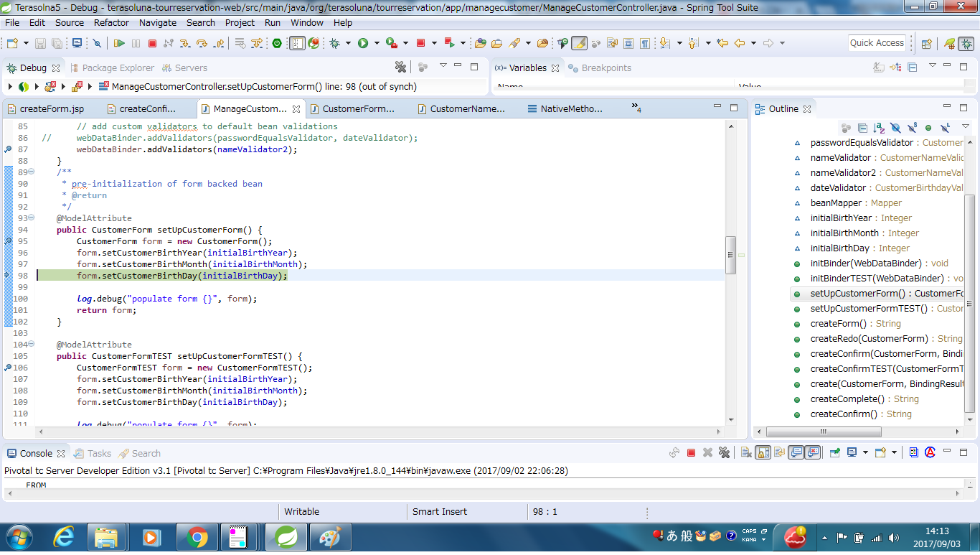The image size is (980, 555).
Task: Open the Debug view menu triangle
Action: point(443,66)
